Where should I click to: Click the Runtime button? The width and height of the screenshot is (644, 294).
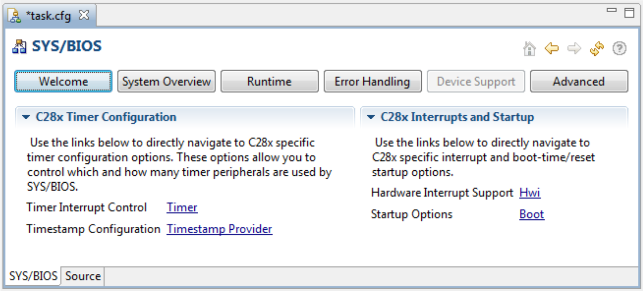pyautogui.click(x=269, y=81)
